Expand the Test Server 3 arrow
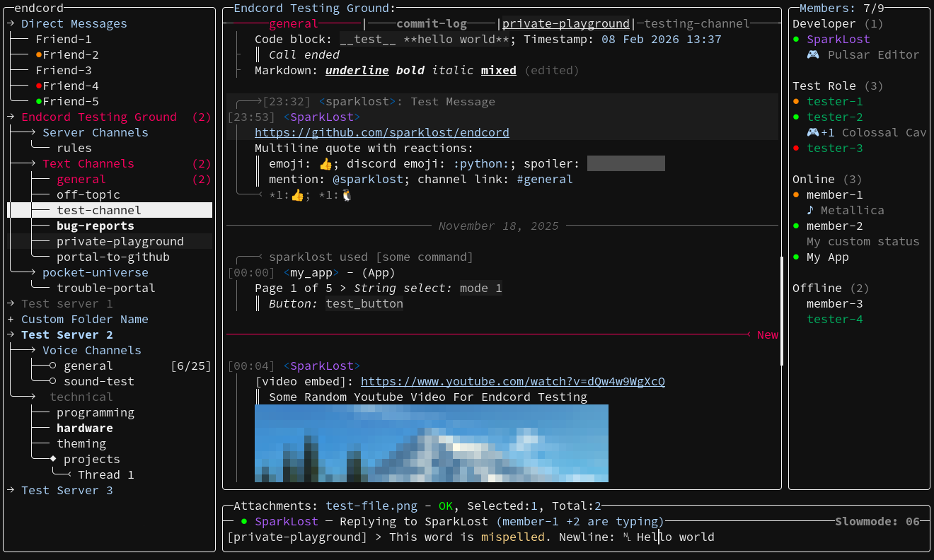Viewport: 934px width, 560px height. pyautogui.click(x=11, y=490)
